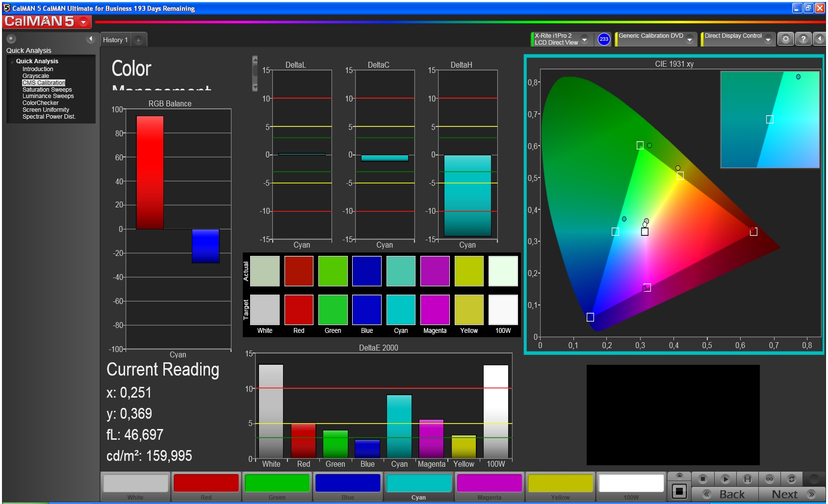Click the Cyan target color patch
828x504 pixels.
tap(401, 310)
